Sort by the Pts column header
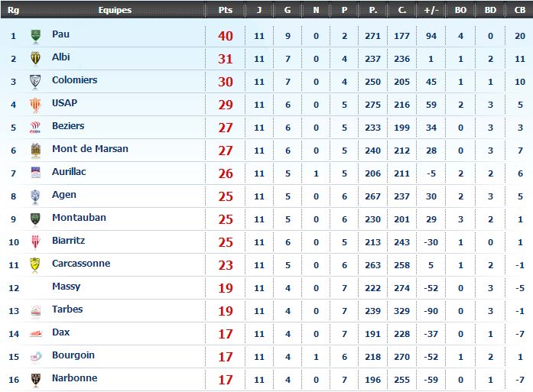 (226, 10)
